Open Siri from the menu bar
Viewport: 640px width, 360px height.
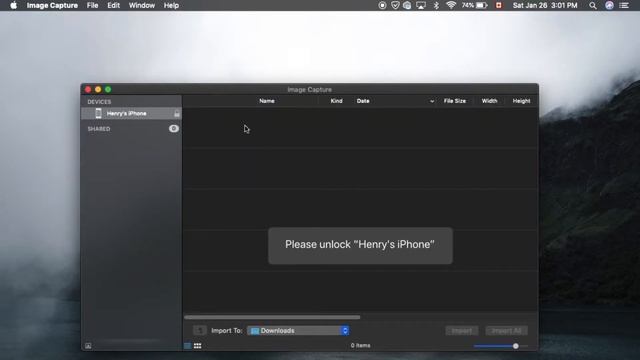(609, 5)
